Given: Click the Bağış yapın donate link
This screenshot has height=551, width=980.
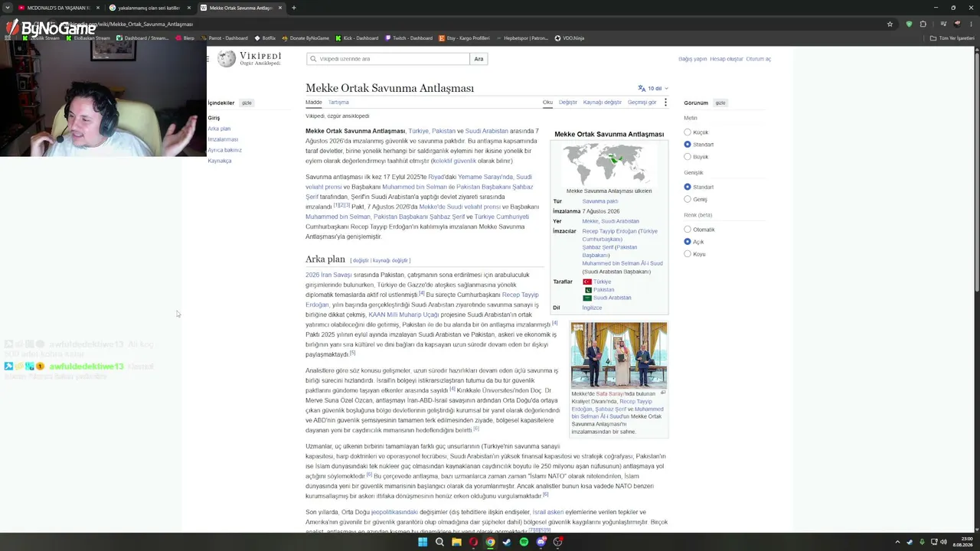Looking at the screenshot, I should 692,59.
